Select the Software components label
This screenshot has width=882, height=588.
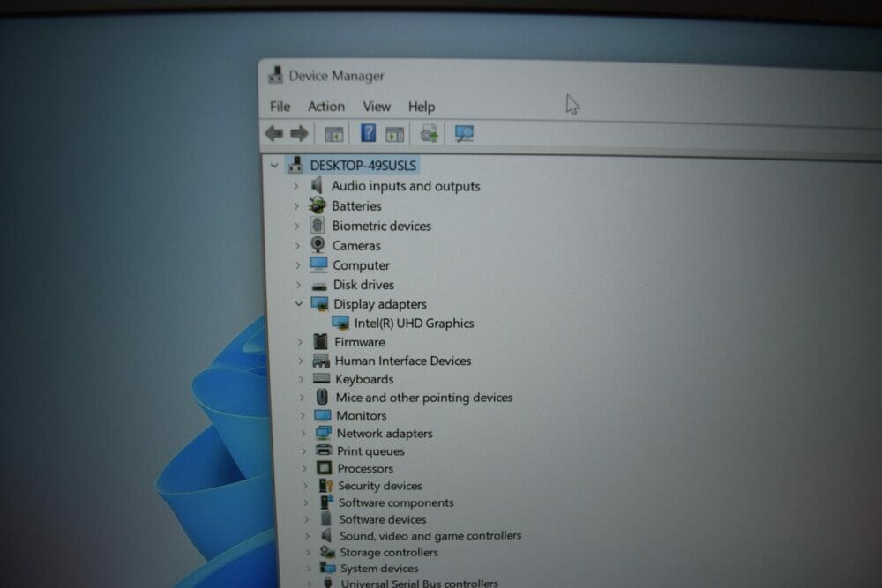(x=396, y=502)
